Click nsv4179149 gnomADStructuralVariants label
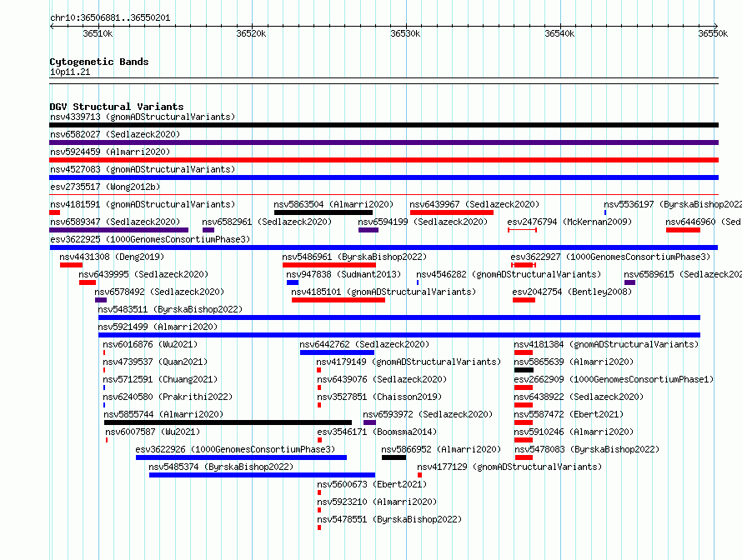The height and width of the screenshot is (560, 742). 409,362
